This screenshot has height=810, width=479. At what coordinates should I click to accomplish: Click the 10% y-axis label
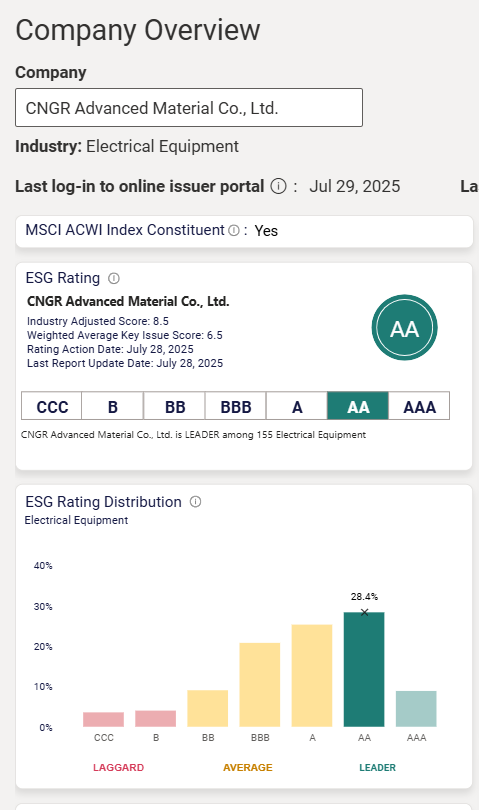coord(43,687)
